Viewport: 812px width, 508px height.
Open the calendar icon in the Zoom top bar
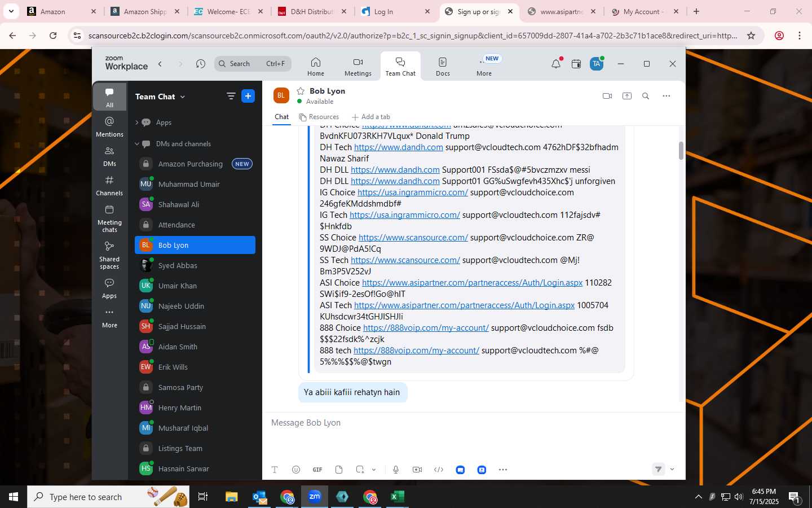(x=576, y=64)
